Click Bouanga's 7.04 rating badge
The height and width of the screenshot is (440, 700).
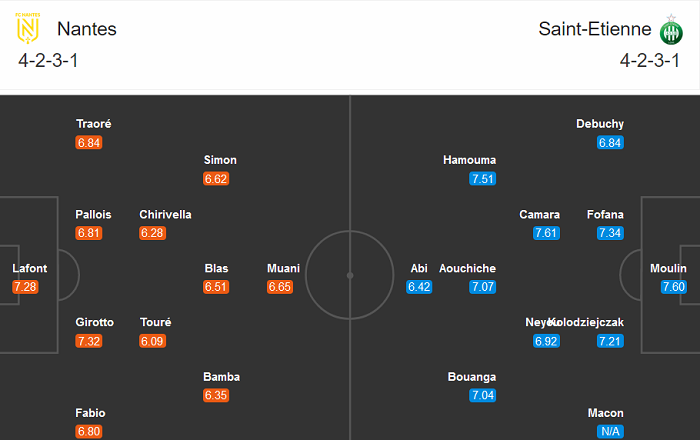[x=483, y=396]
